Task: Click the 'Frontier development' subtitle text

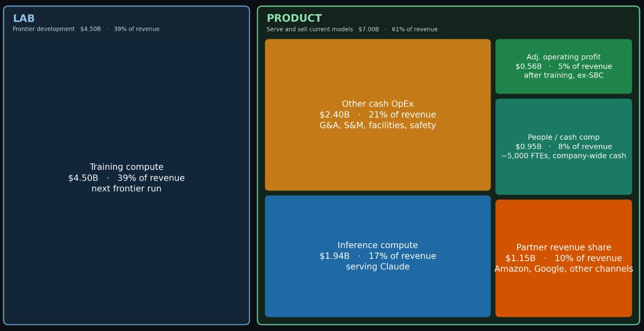Action: click(x=44, y=29)
